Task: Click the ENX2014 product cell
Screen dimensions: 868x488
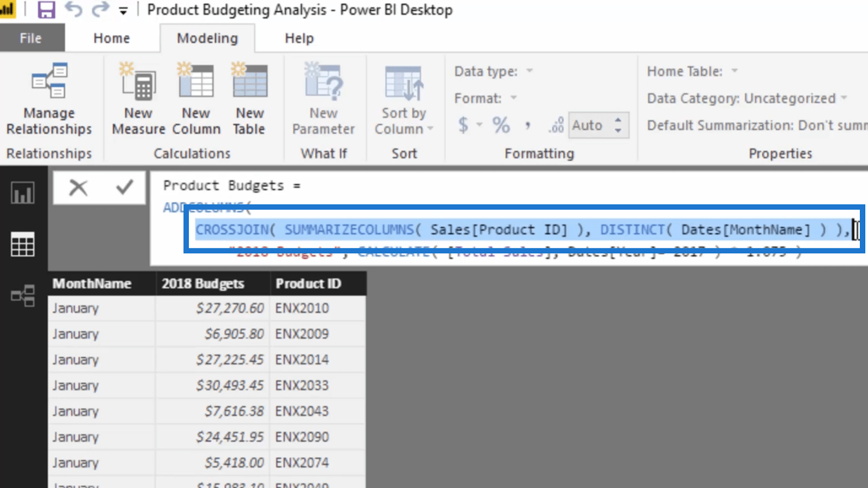Action: click(318, 359)
